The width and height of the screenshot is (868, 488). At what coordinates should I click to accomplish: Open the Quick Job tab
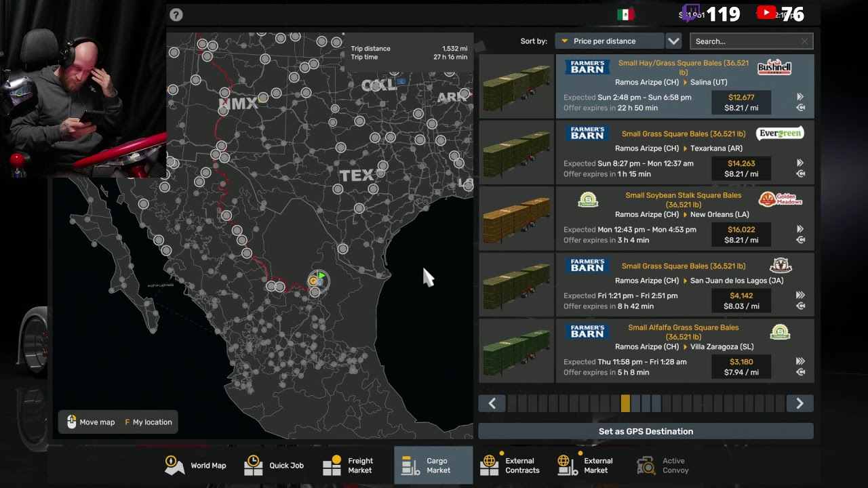click(x=274, y=466)
